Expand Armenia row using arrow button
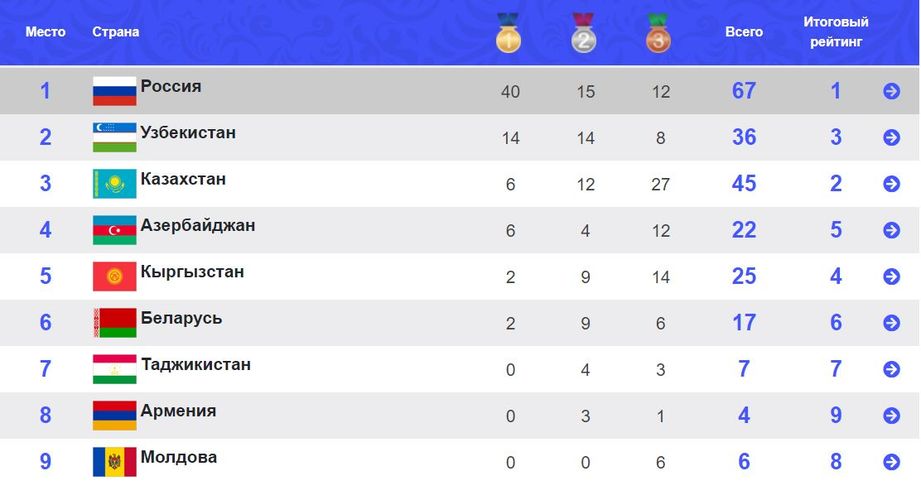 tap(891, 416)
